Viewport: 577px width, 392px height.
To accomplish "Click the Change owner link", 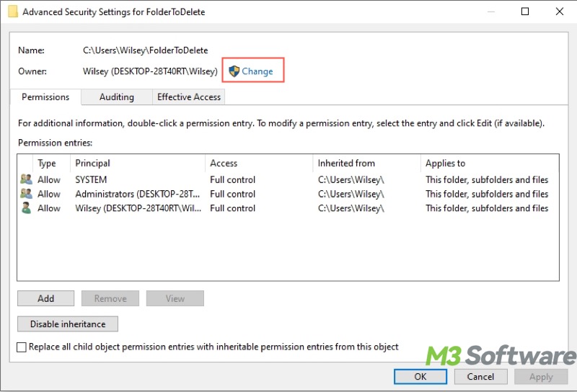I will 257,71.
